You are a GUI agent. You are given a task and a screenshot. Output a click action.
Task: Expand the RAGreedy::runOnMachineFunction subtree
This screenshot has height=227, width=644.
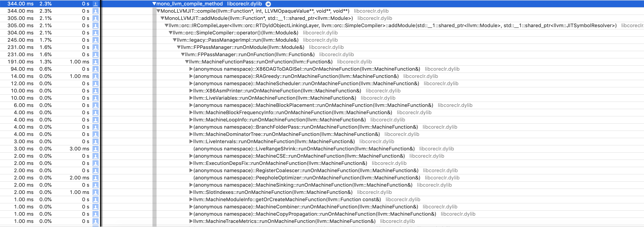[191, 76]
